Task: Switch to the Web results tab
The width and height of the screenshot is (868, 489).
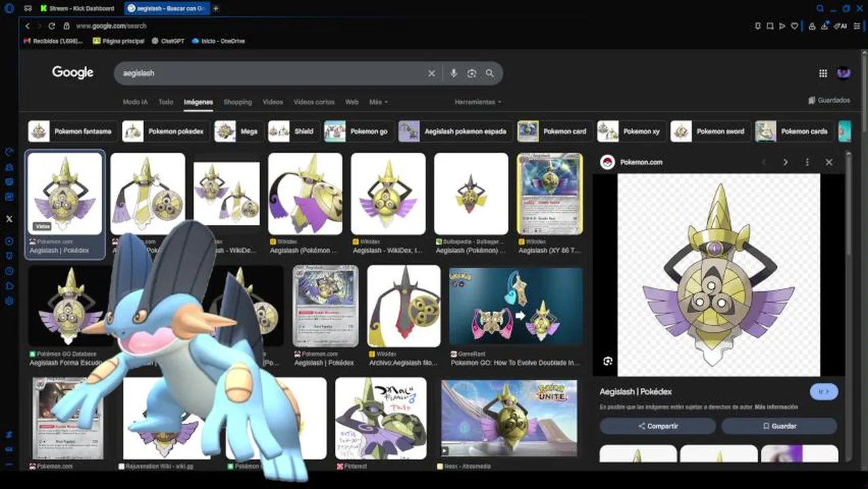Action: pyautogui.click(x=352, y=102)
